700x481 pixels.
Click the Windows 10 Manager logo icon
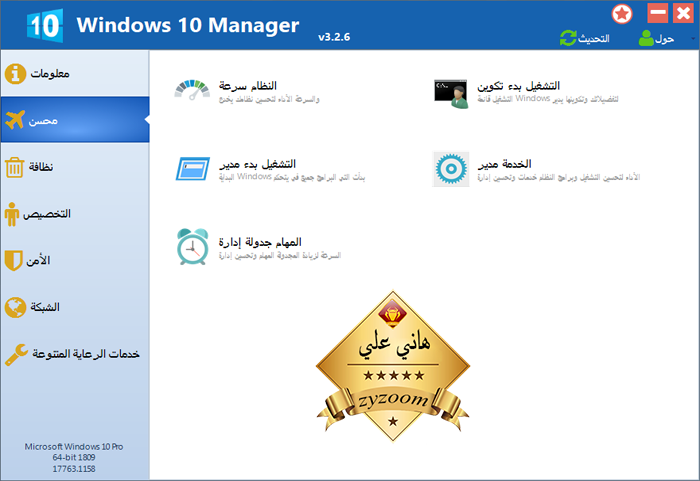pyautogui.click(x=45, y=26)
